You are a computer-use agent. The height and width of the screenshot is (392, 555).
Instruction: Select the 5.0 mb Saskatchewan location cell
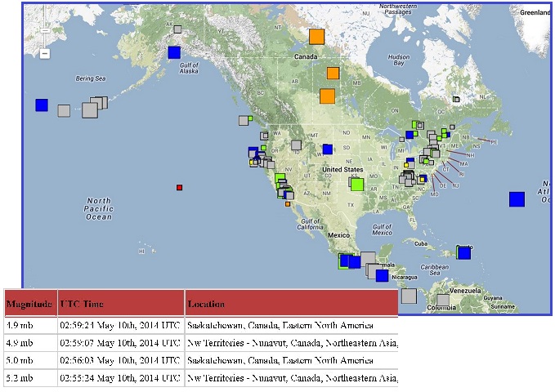coord(290,360)
